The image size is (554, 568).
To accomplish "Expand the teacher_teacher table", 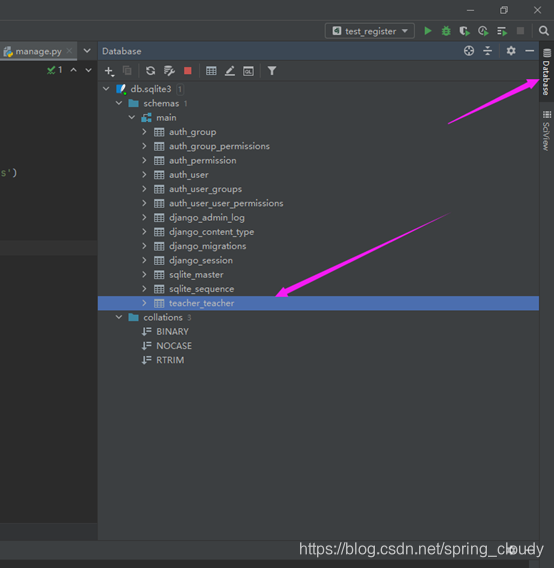I will 144,303.
